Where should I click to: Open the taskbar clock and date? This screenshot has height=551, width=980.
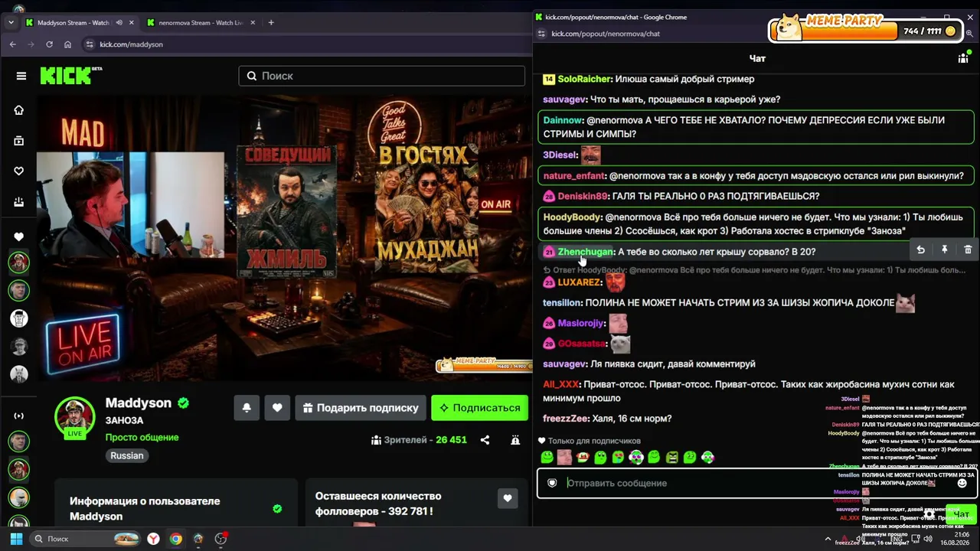[953, 539]
